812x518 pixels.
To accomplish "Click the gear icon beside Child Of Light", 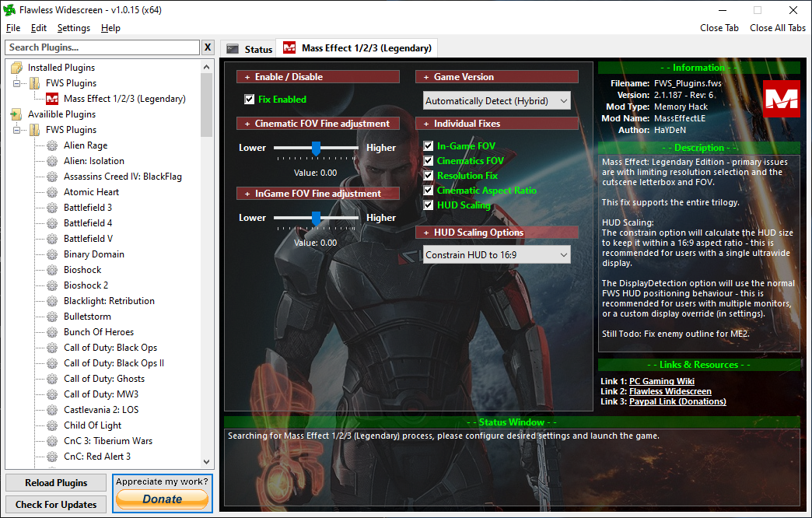I will click(52, 425).
